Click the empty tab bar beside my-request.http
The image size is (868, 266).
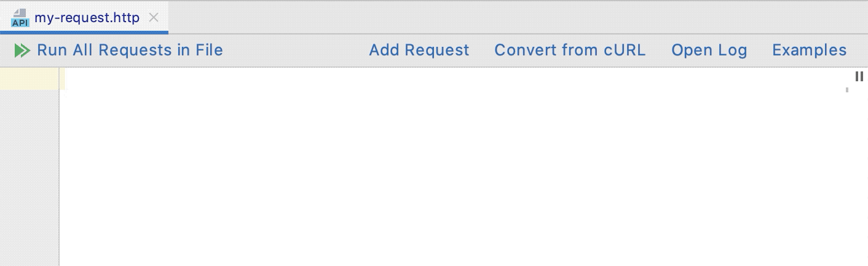click(x=516, y=17)
